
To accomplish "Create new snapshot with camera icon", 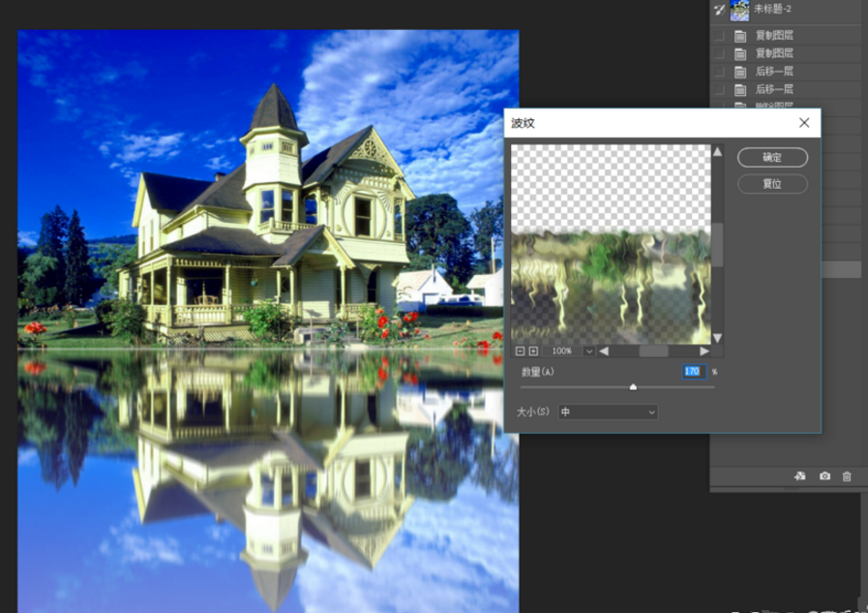I will click(824, 476).
